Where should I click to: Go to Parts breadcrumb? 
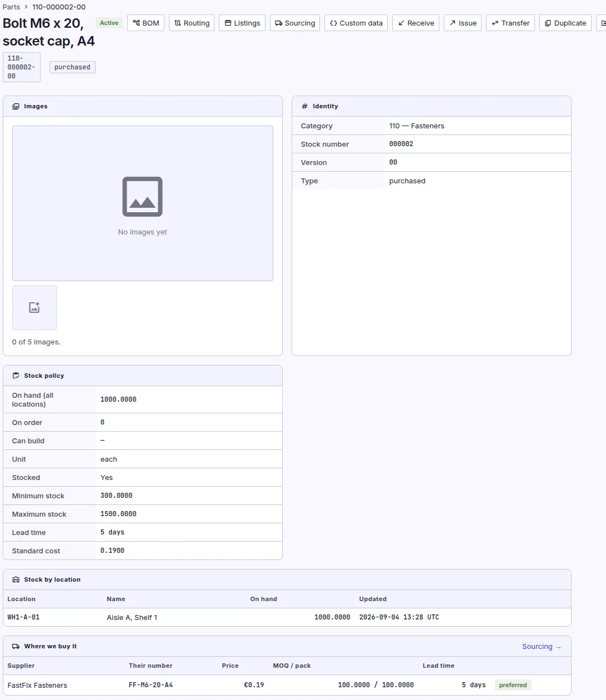click(x=11, y=7)
